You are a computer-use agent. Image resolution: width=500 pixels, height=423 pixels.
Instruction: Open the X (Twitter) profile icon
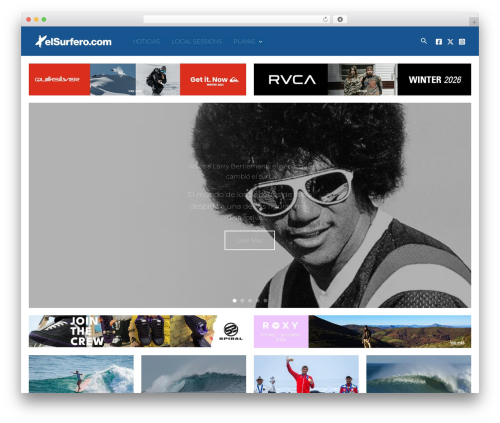450,42
